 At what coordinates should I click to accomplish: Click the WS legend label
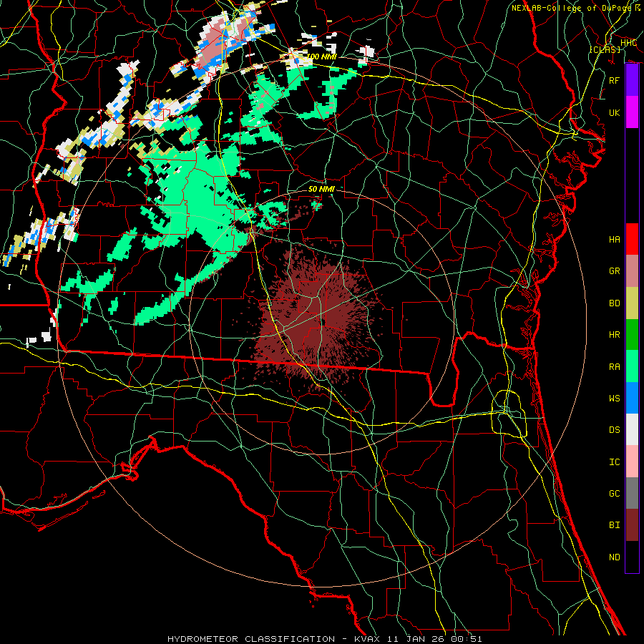tap(614, 399)
